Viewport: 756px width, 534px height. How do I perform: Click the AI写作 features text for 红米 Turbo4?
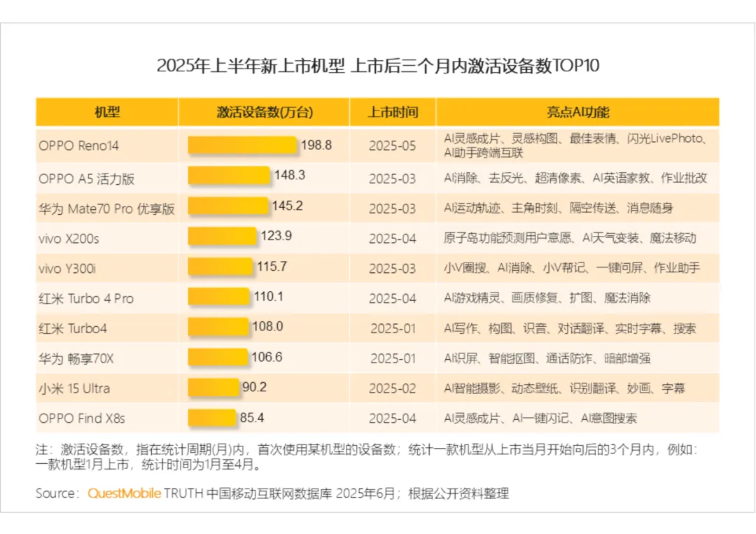click(x=570, y=328)
